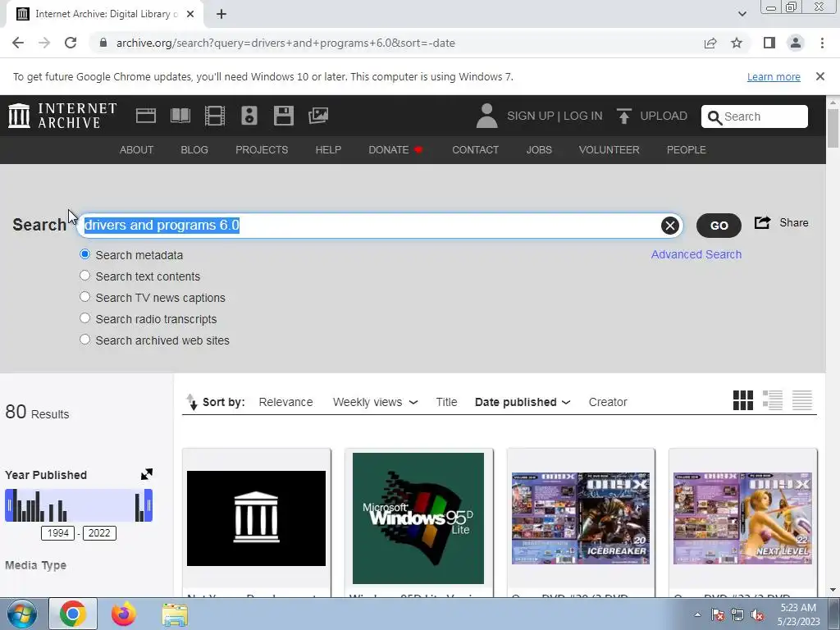Open the ABOUT menu item
Image resolution: width=840 pixels, height=630 pixels.
click(x=137, y=150)
